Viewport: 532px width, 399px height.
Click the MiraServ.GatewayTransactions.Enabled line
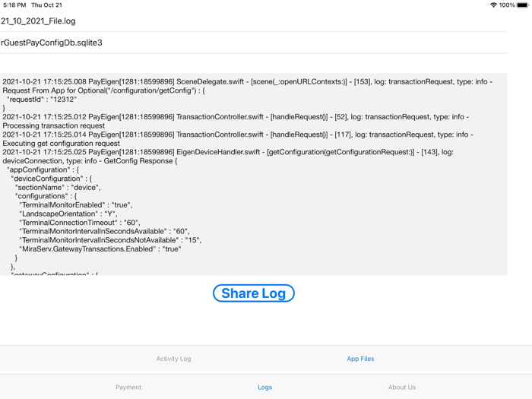click(x=100, y=249)
